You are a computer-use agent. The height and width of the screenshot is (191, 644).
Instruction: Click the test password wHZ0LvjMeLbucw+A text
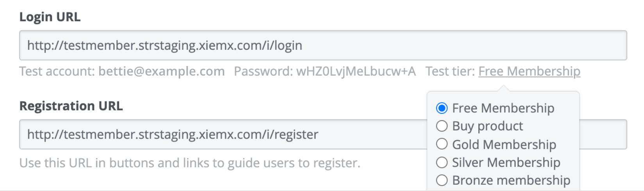[356, 72]
